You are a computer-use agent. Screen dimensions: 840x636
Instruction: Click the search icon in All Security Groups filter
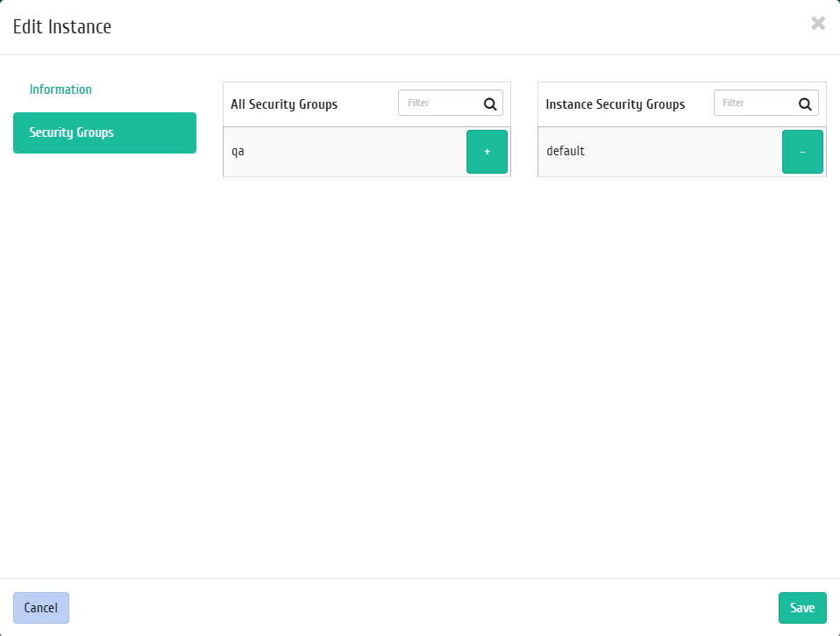[x=490, y=104]
